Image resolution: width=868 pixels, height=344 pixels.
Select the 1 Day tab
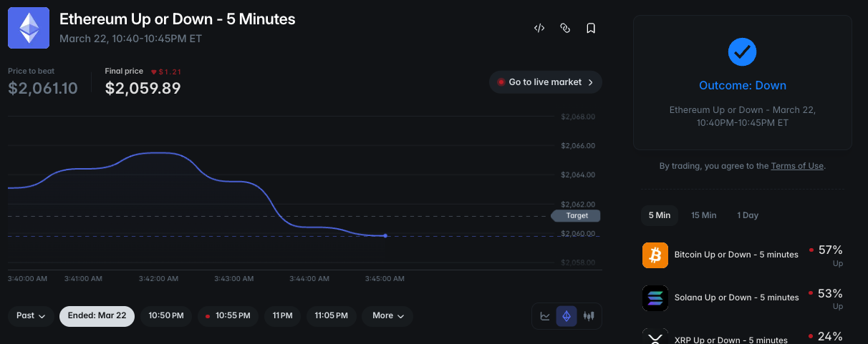[748, 215]
